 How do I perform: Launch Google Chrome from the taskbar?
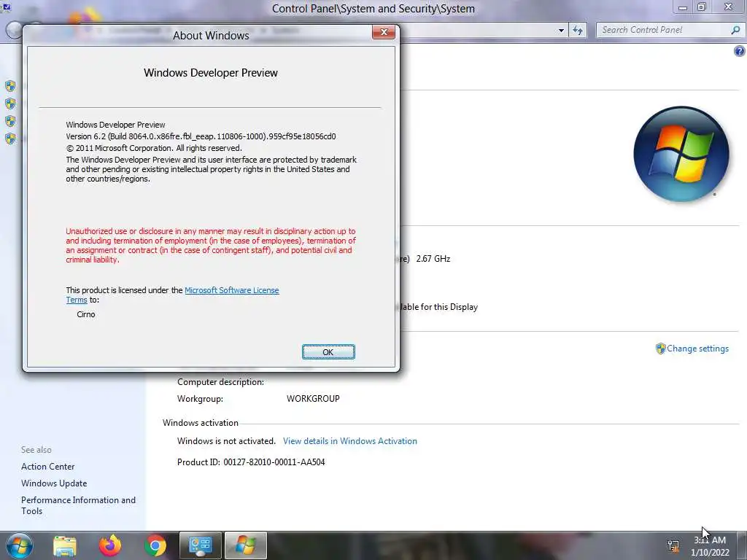(x=155, y=545)
